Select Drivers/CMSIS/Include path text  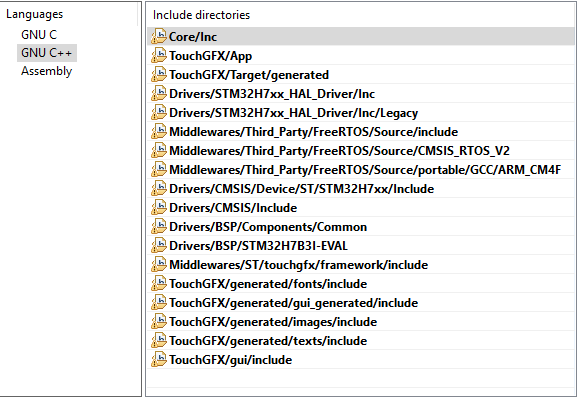click(x=233, y=208)
